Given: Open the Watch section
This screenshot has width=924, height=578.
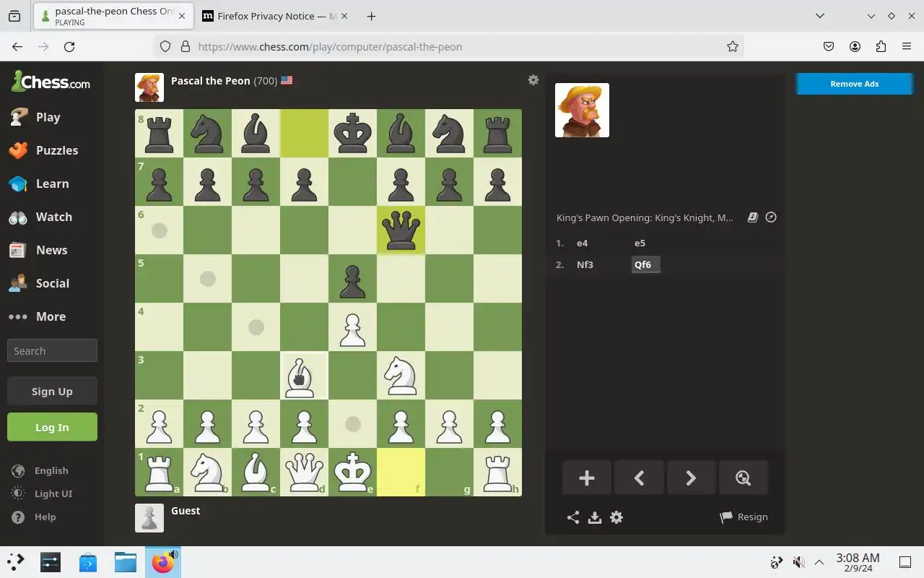Looking at the screenshot, I should tap(53, 217).
